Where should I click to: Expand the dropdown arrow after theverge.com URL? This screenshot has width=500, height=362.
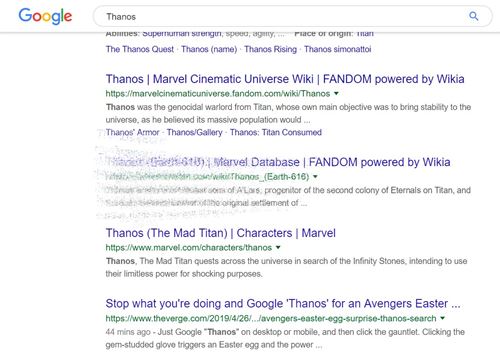[x=442, y=318]
